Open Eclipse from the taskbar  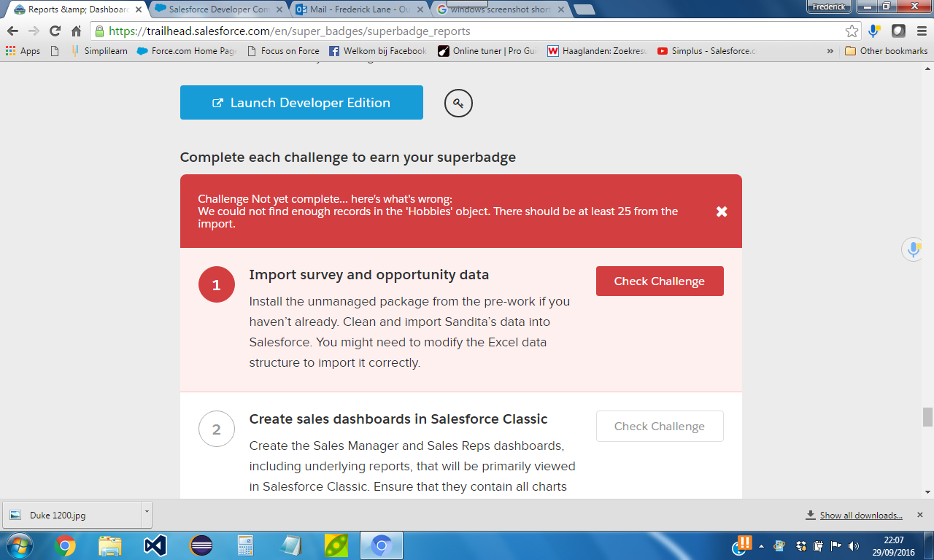201,545
